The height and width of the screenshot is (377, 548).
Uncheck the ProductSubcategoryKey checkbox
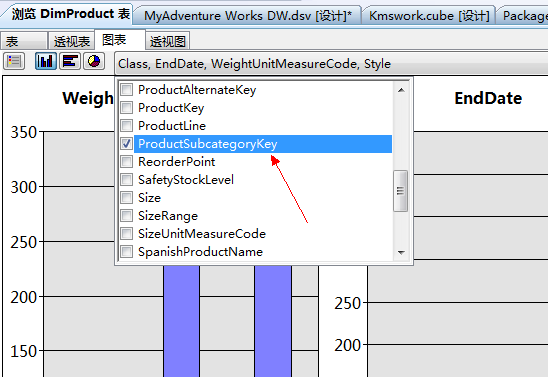coord(126,143)
